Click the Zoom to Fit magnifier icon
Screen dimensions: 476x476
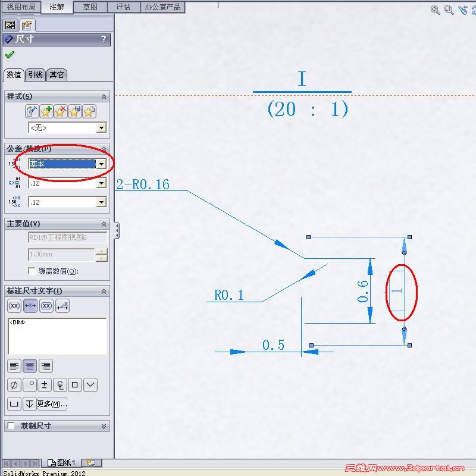(436, 10)
